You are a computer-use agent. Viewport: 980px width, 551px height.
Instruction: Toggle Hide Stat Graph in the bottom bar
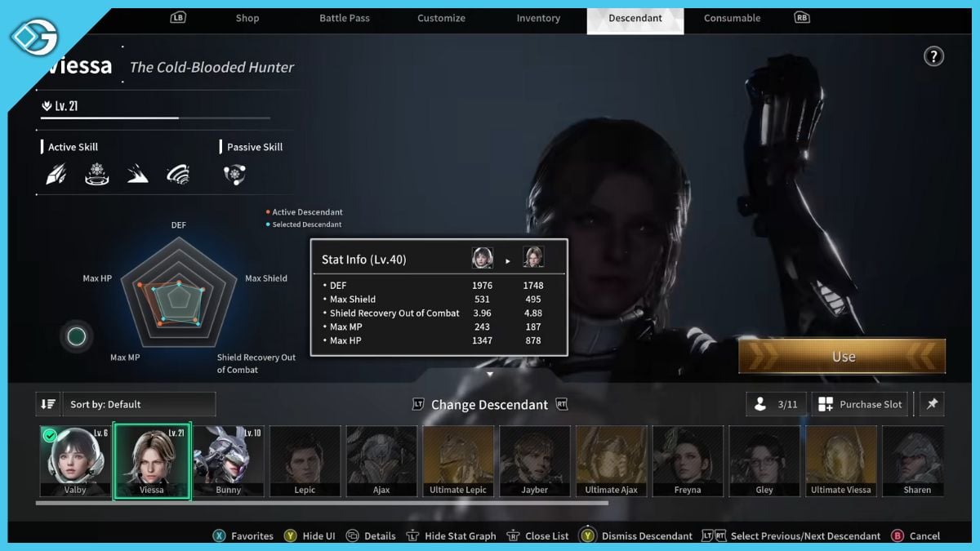click(x=451, y=536)
